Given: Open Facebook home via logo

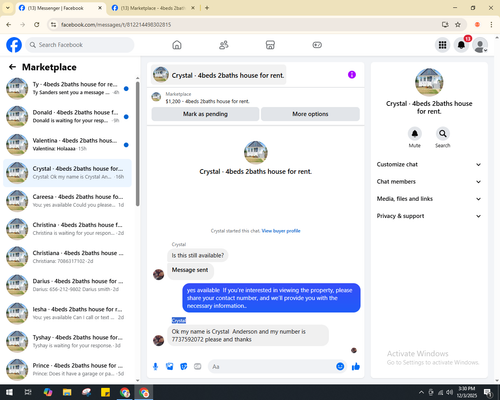Looking at the screenshot, I should point(14,45).
